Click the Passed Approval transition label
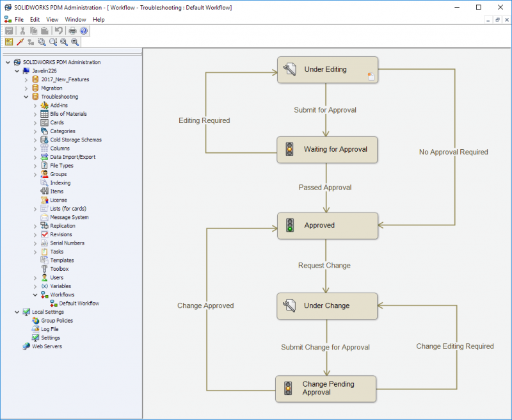Screen dimensions: 512x420 327,188
